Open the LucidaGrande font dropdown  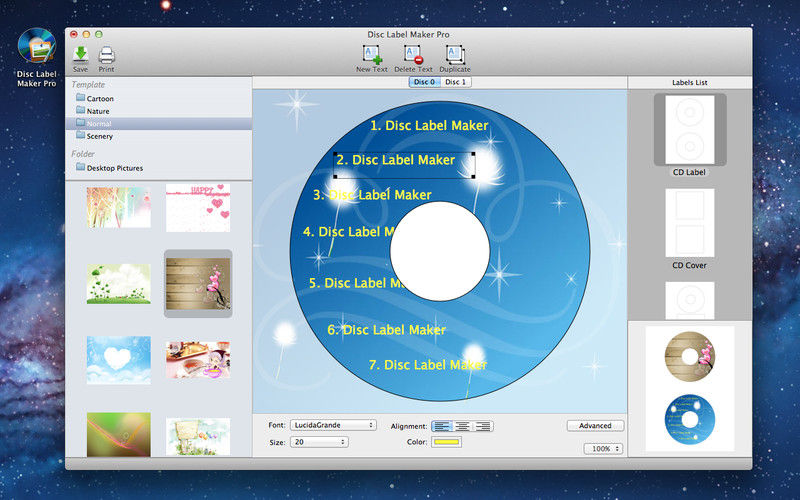click(x=332, y=425)
